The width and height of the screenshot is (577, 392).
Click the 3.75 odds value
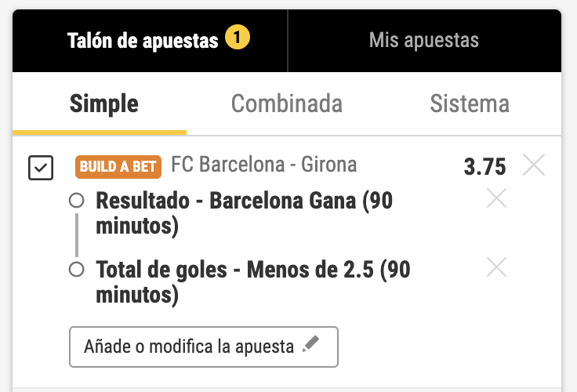pyautogui.click(x=484, y=166)
